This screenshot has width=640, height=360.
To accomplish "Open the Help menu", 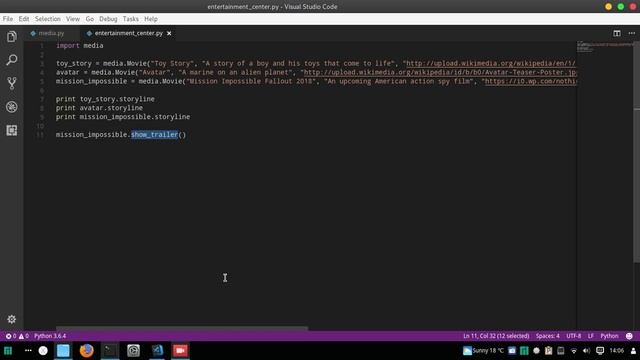I will tap(151, 19).
